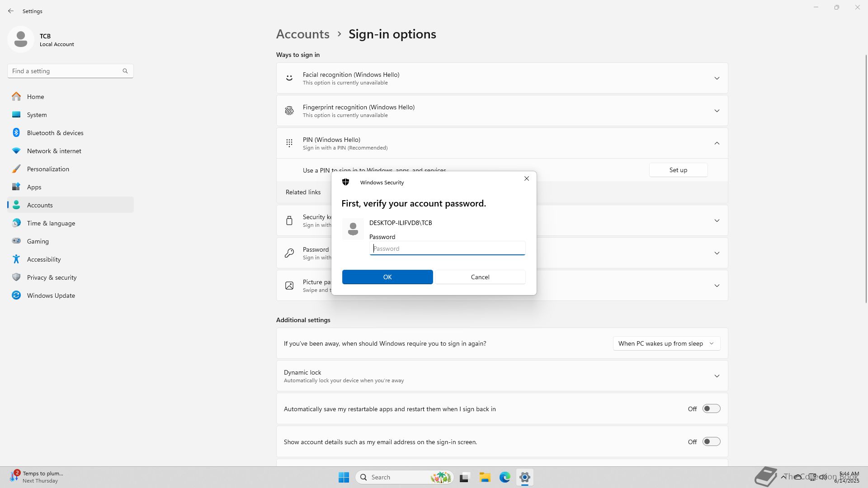Open the When PC wakes up dropdown
This screenshot has height=488, width=868.
[666, 343]
